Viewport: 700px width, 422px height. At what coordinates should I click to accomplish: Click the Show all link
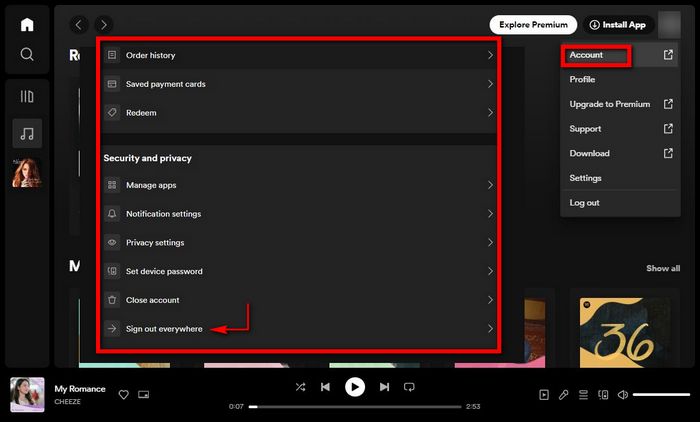tap(663, 268)
